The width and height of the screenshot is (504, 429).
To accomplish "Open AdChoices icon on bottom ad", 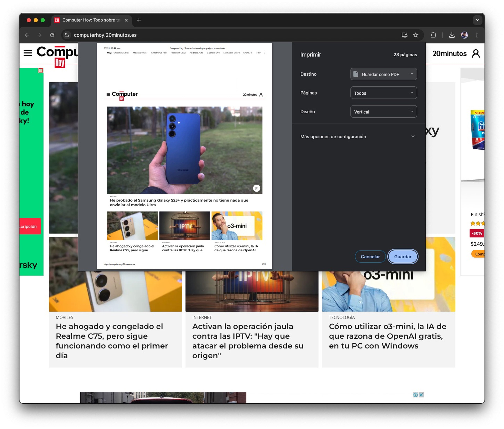I will click(x=415, y=395).
